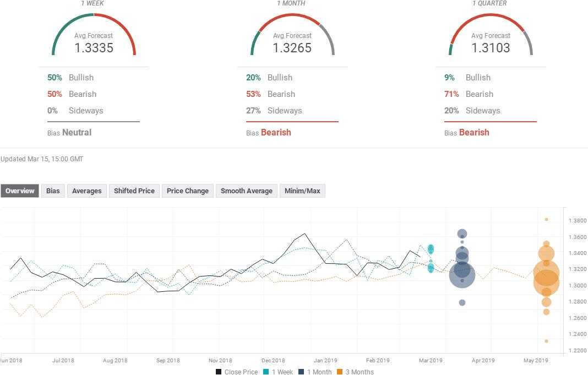Switch to the Overview tab
The image size is (588, 375).
click(x=20, y=191)
